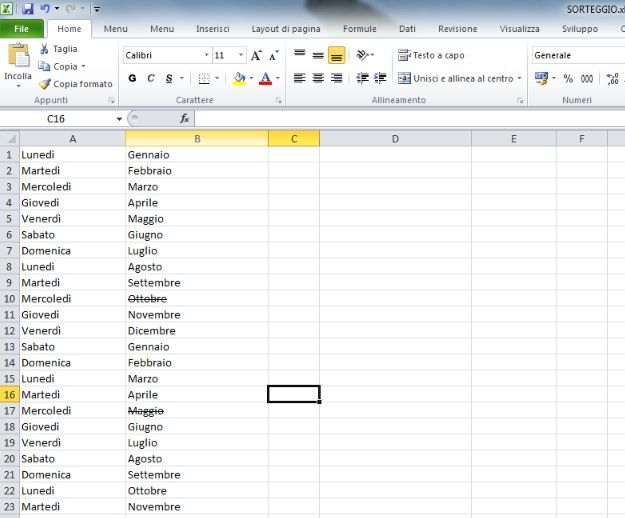
Task: Select cell B10 containing Ottobre
Action: pos(196,299)
